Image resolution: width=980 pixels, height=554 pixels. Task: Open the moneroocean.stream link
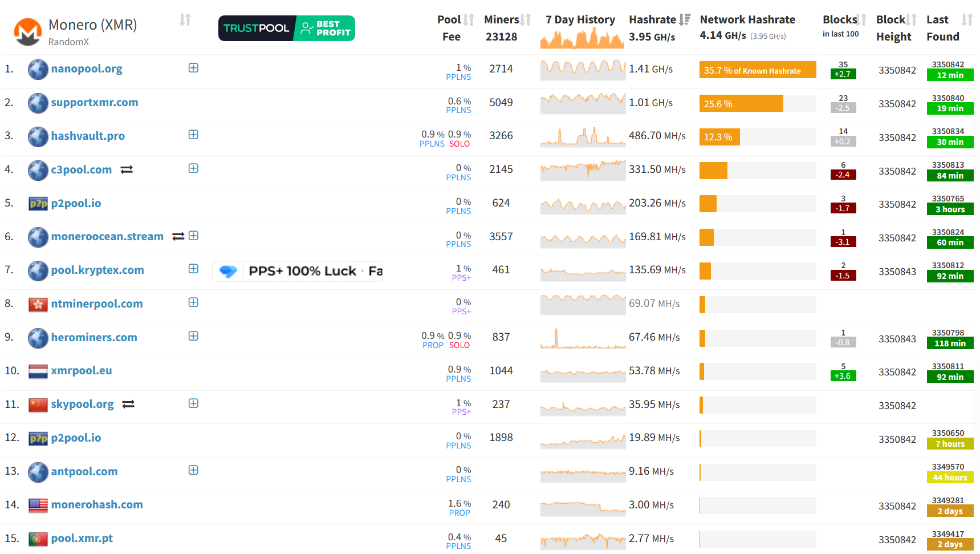point(107,236)
